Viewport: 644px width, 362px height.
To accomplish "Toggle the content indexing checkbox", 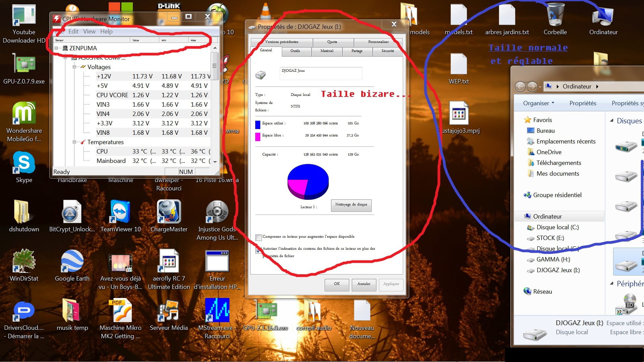I will 258,250.
